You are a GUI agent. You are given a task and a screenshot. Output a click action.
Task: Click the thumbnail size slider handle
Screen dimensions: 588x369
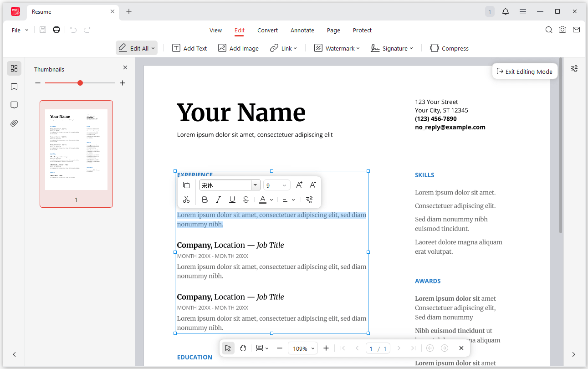point(80,83)
